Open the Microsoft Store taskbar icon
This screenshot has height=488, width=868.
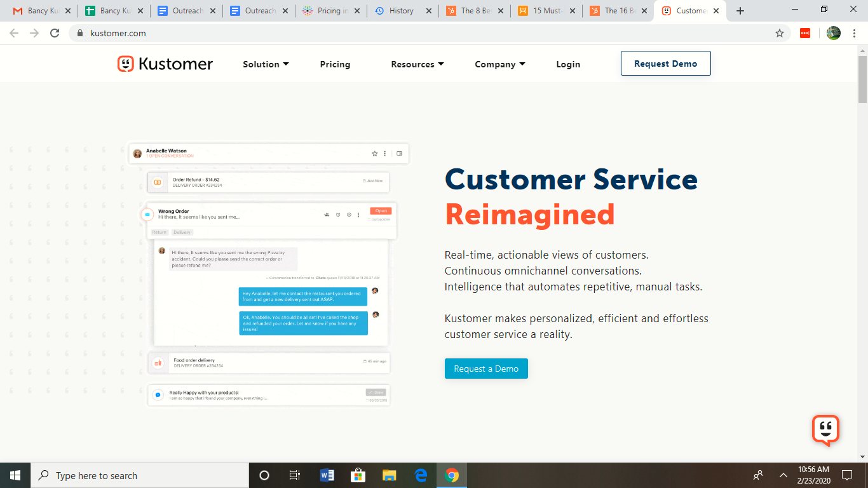point(358,475)
